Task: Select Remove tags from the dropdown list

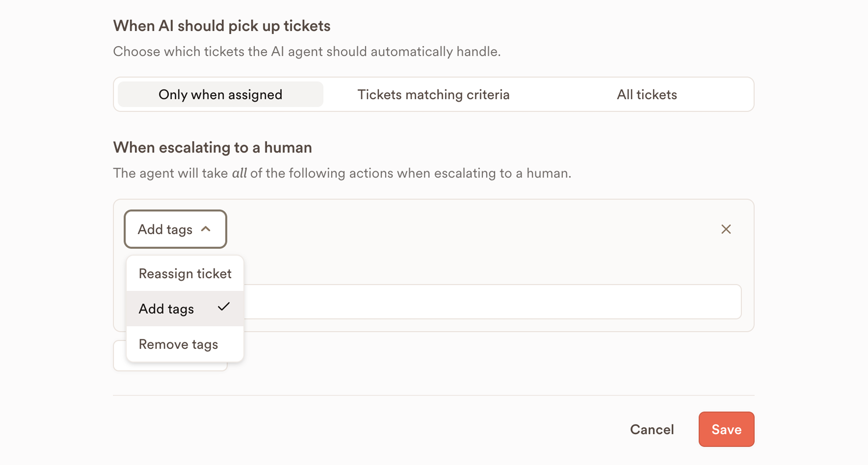Action: point(178,344)
